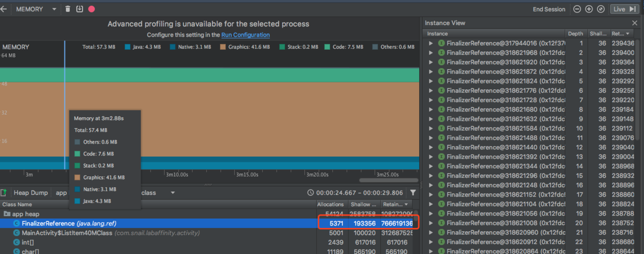Expand the FinalizerReference@318621968 instance row

coord(431,53)
